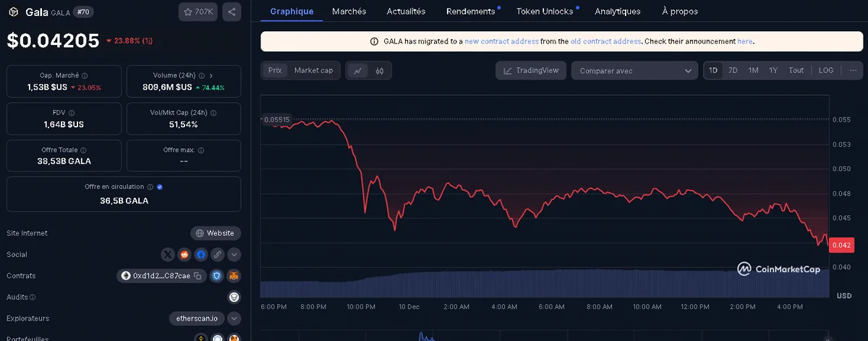The width and height of the screenshot is (868, 341).
Task: Click the 36,5B GALA circulating supply value
Action: coord(124,201)
